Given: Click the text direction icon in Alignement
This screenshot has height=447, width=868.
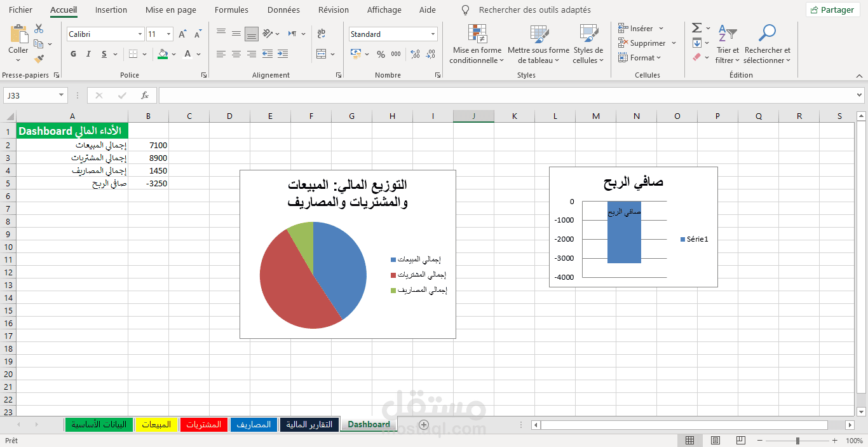Looking at the screenshot, I should click(x=292, y=34).
